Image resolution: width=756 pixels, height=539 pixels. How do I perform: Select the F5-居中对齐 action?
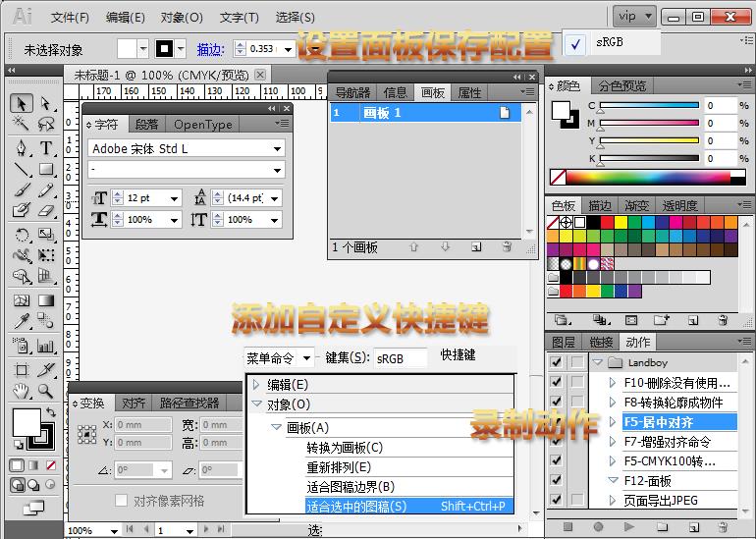(679, 422)
